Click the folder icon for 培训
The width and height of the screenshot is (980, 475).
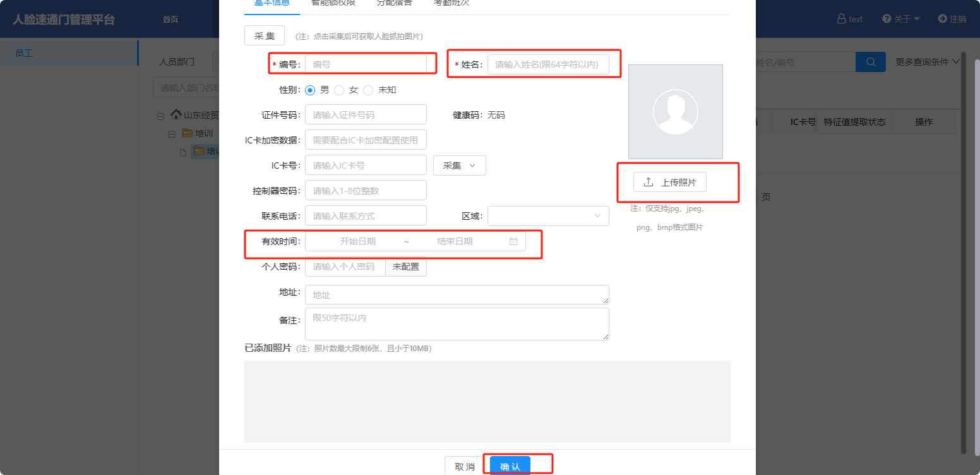[187, 133]
